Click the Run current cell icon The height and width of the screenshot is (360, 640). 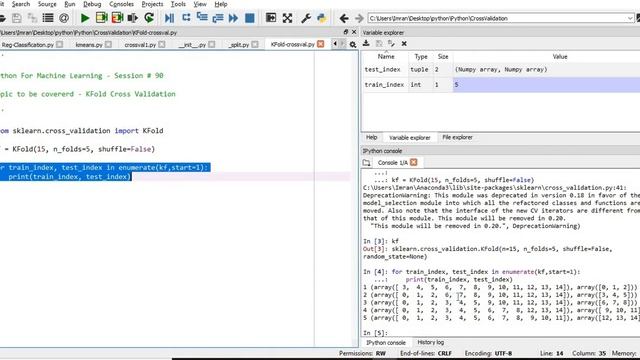click(x=101, y=18)
